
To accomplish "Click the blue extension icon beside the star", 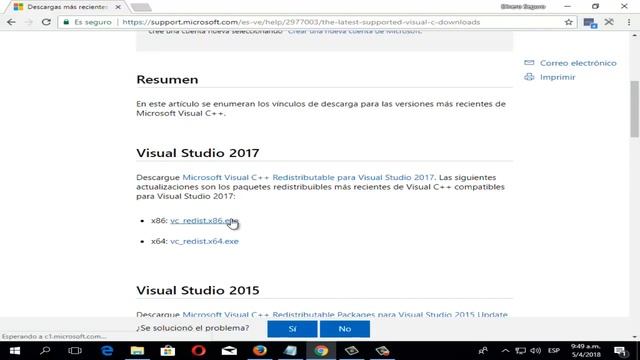I will (x=590, y=23).
